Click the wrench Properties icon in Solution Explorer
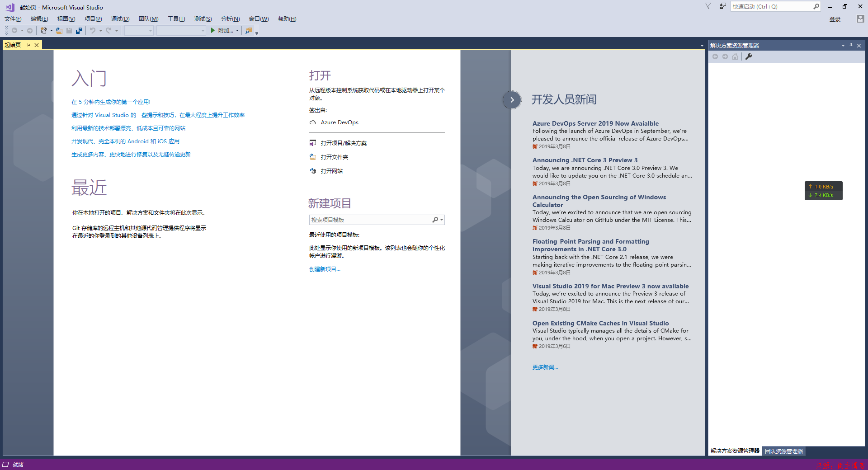The width and height of the screenshot is (868, 470). (749, 56)
